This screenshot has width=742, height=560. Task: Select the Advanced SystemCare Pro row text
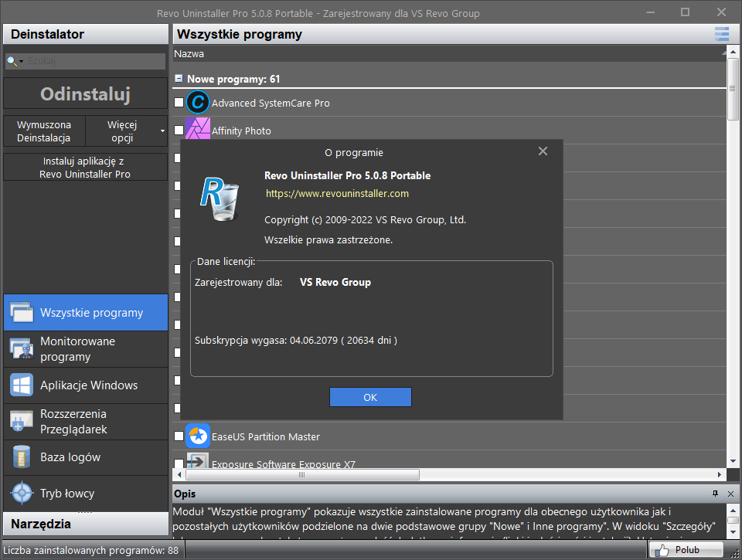point(271,103)
